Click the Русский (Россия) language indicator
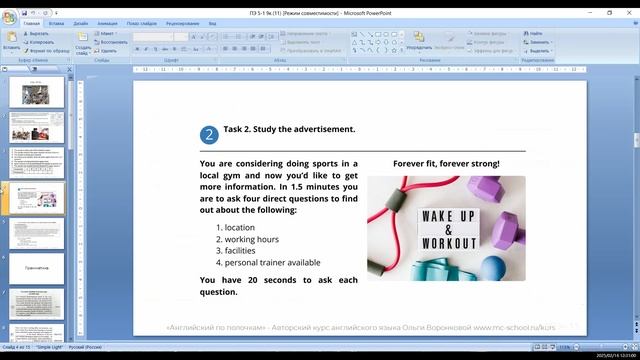The width and height of the screenshot is (640, 360). click(85, 347)
